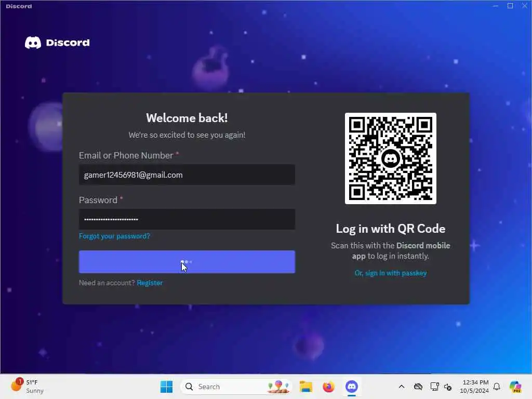532x399 pixels.
Task: Click the Log in with QR Code heading
Action: click(x=391, y=229)
